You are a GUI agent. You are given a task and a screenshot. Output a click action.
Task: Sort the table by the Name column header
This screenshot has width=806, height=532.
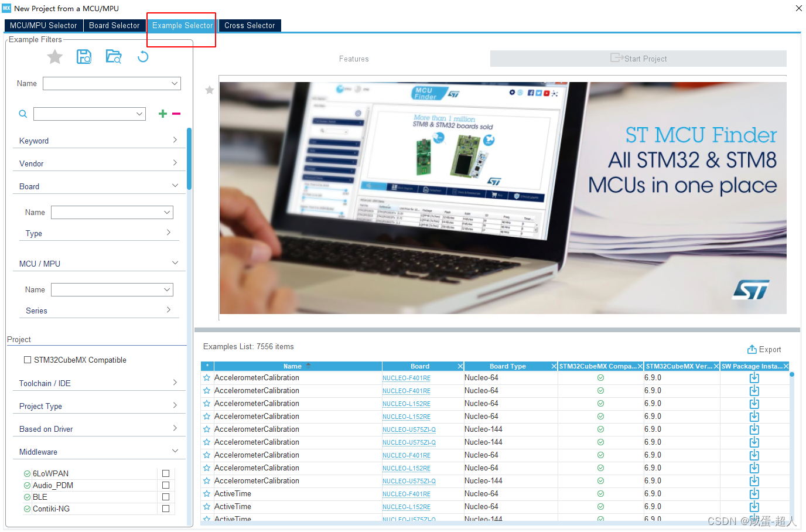coord(298,366)
